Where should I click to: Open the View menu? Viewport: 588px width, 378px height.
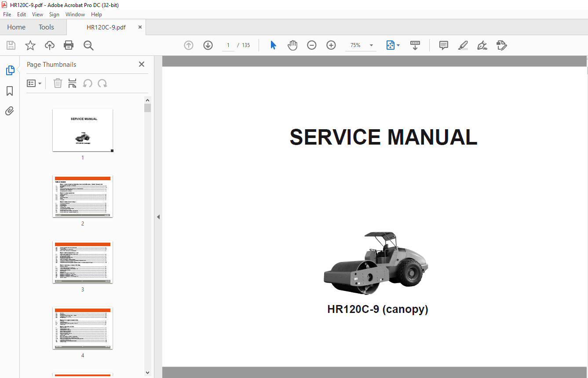coord(37,15)
